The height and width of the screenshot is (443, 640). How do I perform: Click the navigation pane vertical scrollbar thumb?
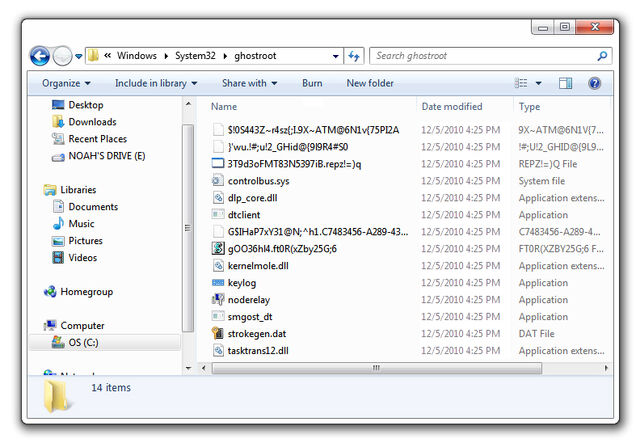pos(188,228)
